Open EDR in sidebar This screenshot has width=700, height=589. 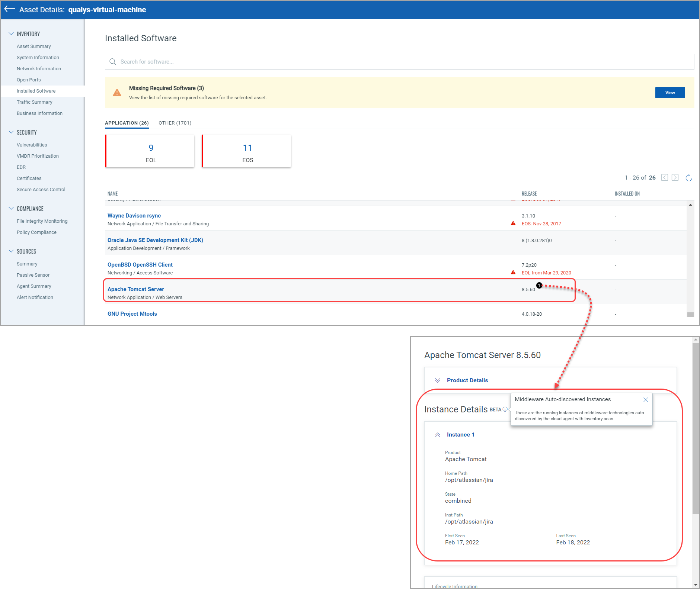click(x=21, y=167)
